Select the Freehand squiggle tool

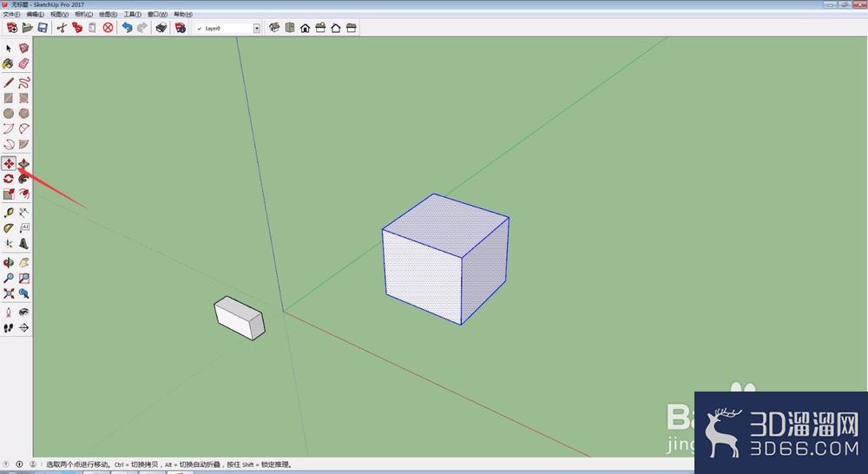click(x=23, y=83)
